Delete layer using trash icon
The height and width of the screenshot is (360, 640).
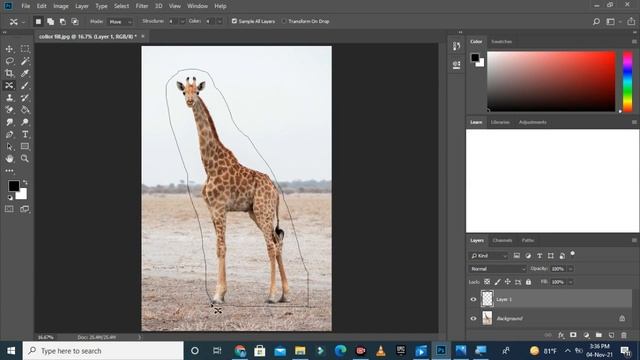624,335
